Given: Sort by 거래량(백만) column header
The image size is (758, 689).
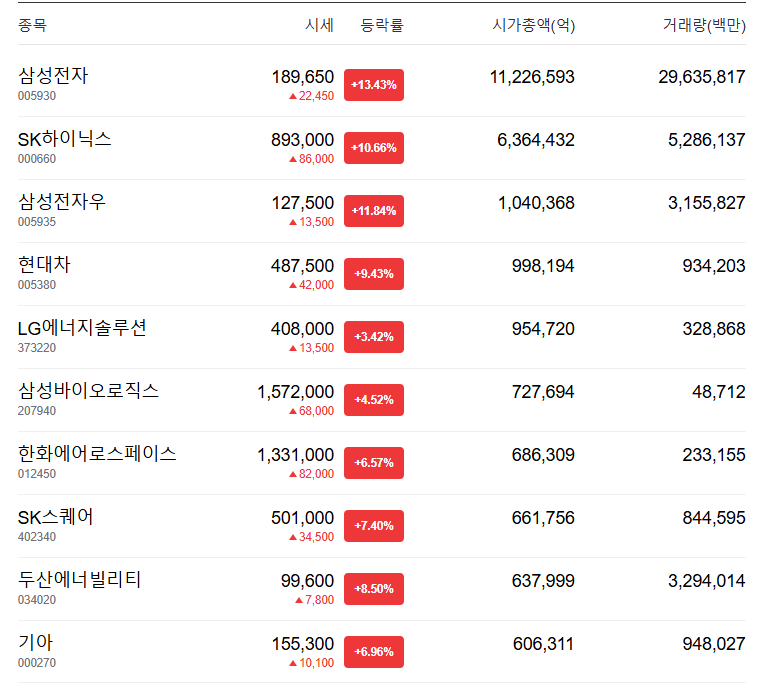Looking at the screenshot, I should pyautogui.click(x=704, y=25).
